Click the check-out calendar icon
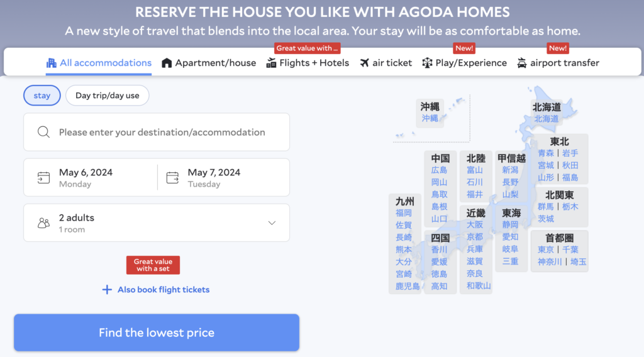 click(172, 177)
